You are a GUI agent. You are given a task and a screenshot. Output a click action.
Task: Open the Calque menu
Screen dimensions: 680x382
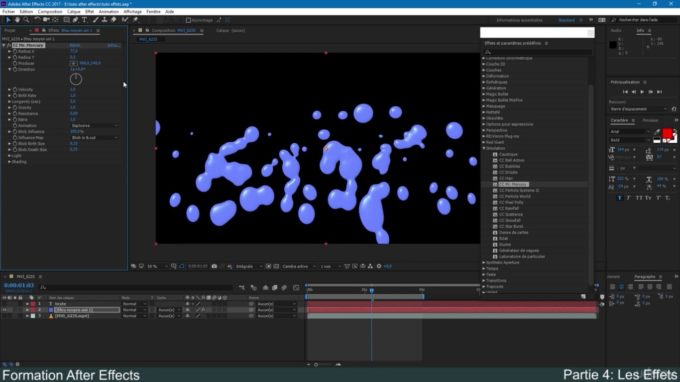tap(74, 12)
